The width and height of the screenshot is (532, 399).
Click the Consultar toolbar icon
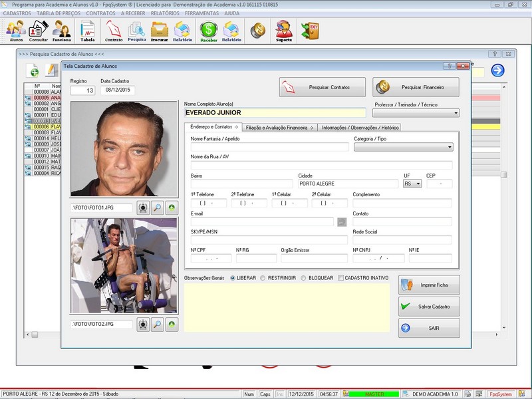coord(38,31)
